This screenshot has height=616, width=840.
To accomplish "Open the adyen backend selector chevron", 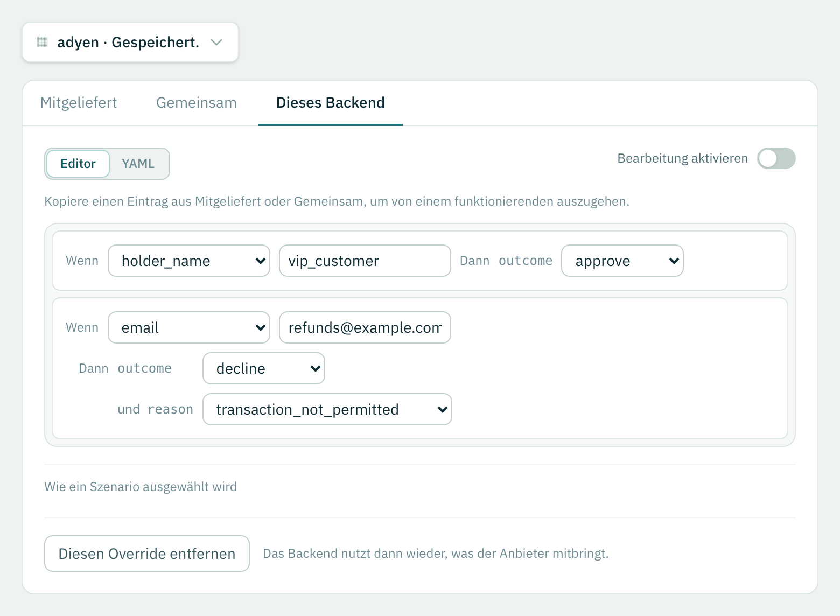I will coord(216,42).
